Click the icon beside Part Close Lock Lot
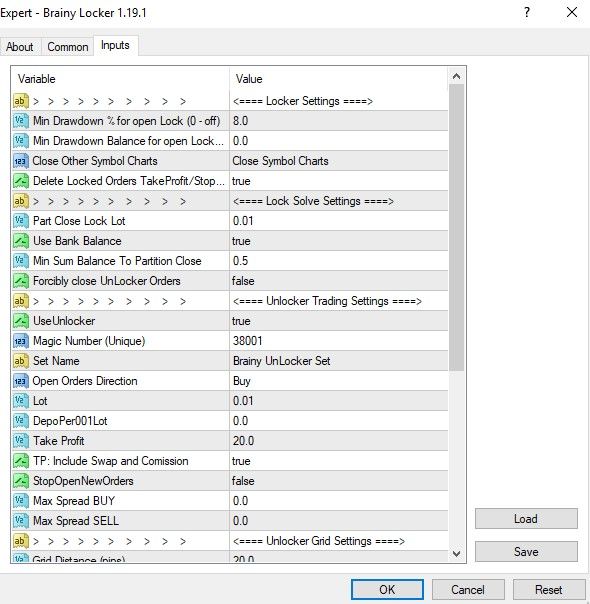The height and width of the screenshot is (604, 590). pyautogui.click(x=20, y=221)
